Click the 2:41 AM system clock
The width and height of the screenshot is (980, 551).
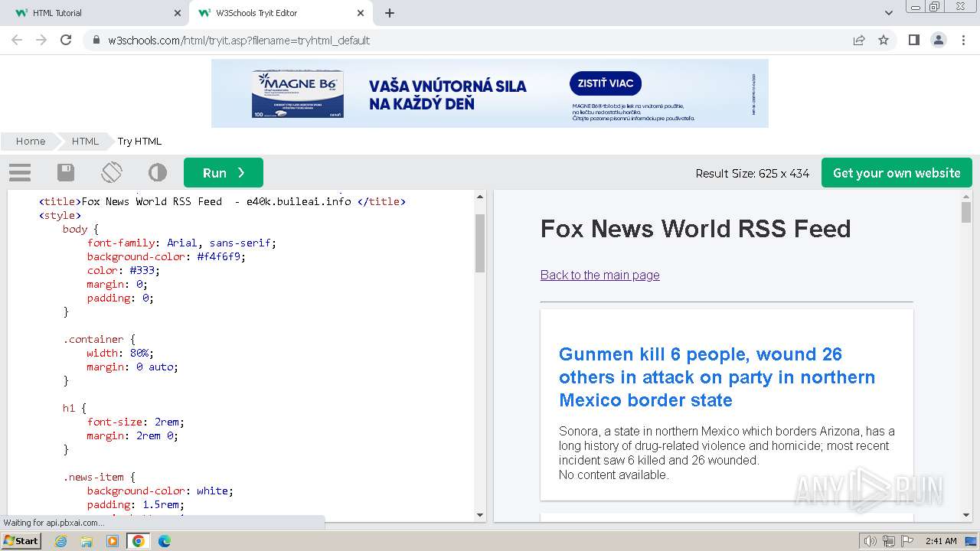(941, 541)
